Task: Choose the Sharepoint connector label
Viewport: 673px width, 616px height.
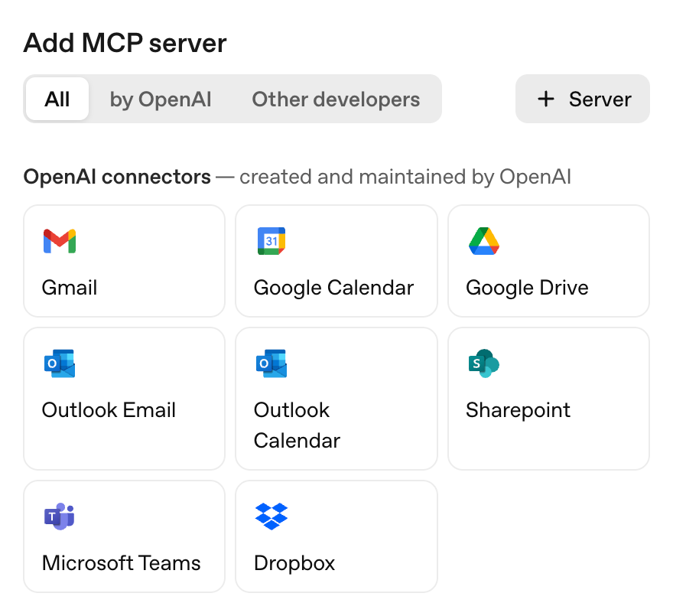Action: (518, 410)
